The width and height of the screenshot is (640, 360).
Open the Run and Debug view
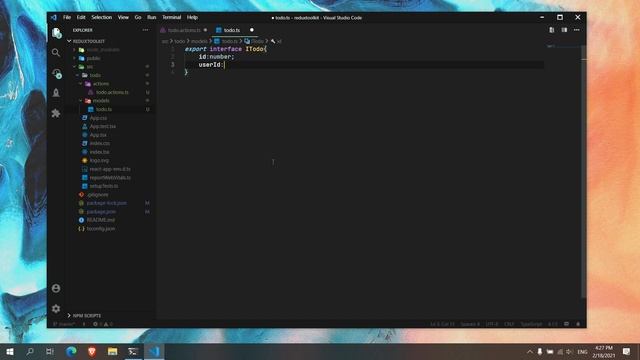click(x=56, y=93)
